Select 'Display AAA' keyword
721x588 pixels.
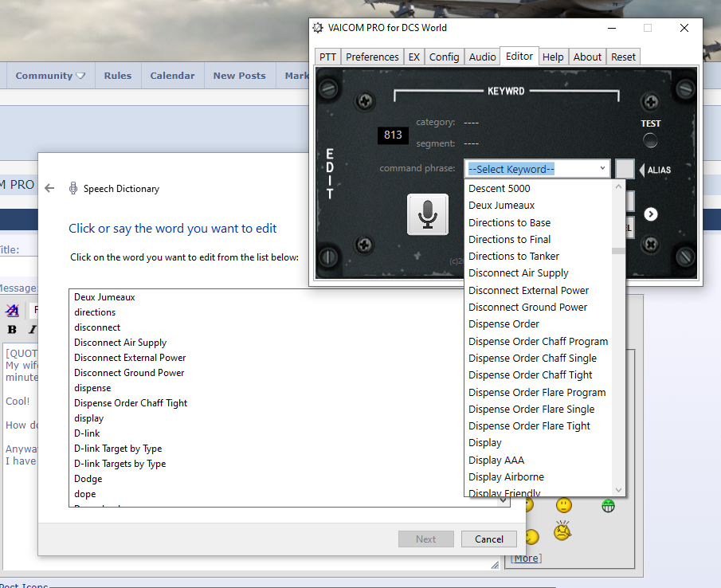[x=539, y=461]
